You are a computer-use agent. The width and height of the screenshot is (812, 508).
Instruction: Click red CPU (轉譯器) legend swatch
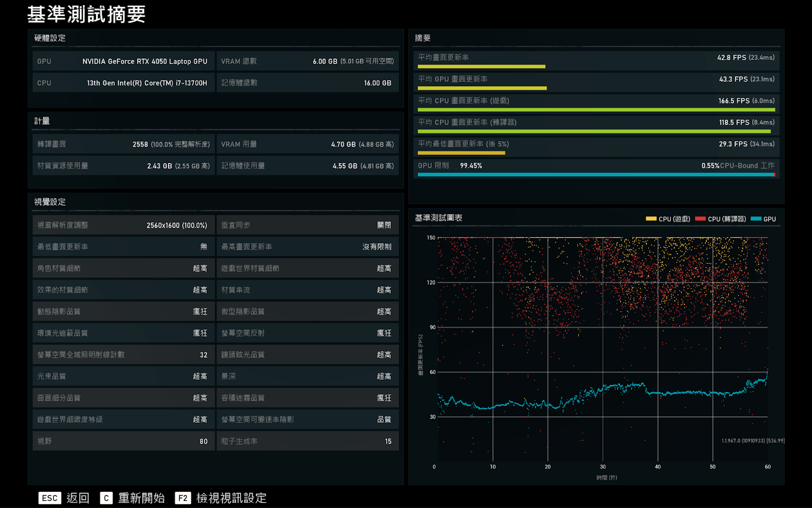[700, 219]
